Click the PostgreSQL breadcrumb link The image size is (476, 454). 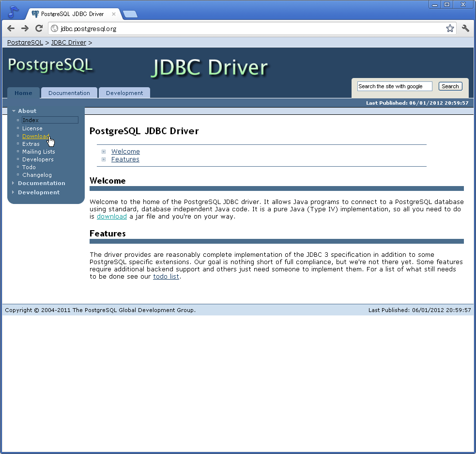pyautogui.click(x=24, y=42)
